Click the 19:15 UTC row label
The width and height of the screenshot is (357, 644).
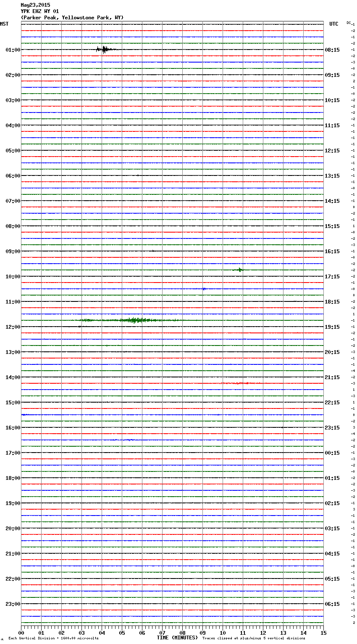(332, 327)
